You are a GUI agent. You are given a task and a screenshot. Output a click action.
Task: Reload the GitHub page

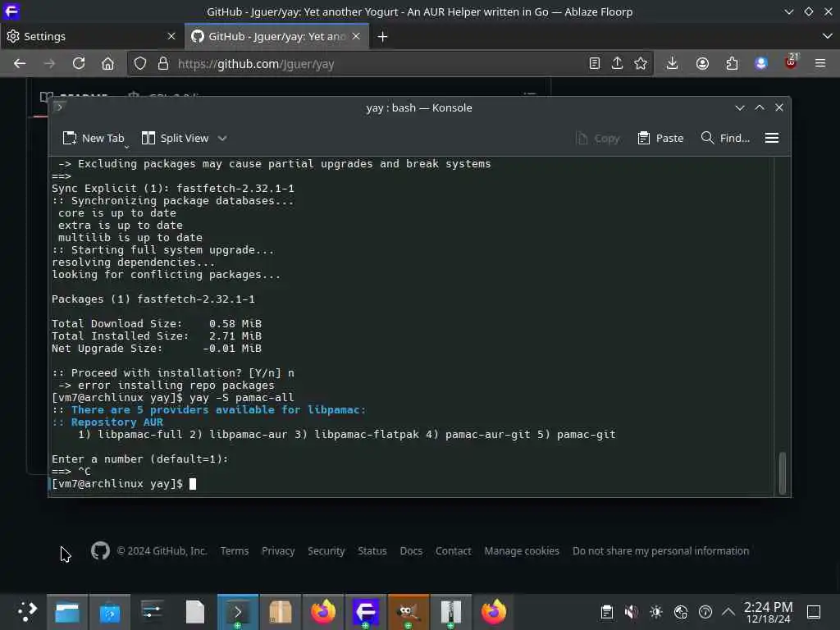(x=79, y=64)
